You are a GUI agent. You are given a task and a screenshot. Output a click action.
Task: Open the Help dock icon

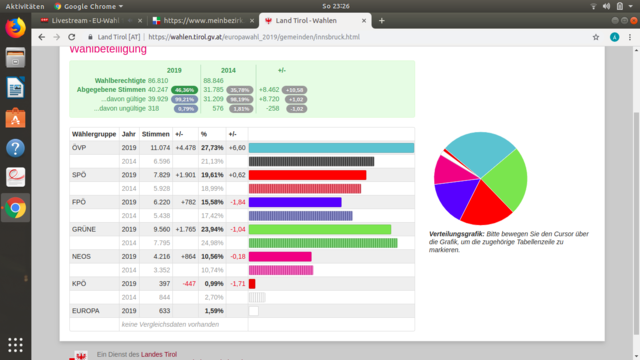click(x=16, y=148)
